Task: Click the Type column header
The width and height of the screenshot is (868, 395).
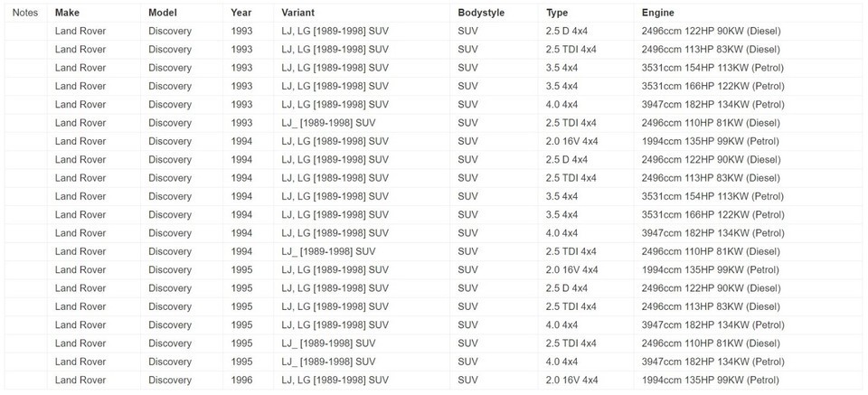Action: (557, 13)
